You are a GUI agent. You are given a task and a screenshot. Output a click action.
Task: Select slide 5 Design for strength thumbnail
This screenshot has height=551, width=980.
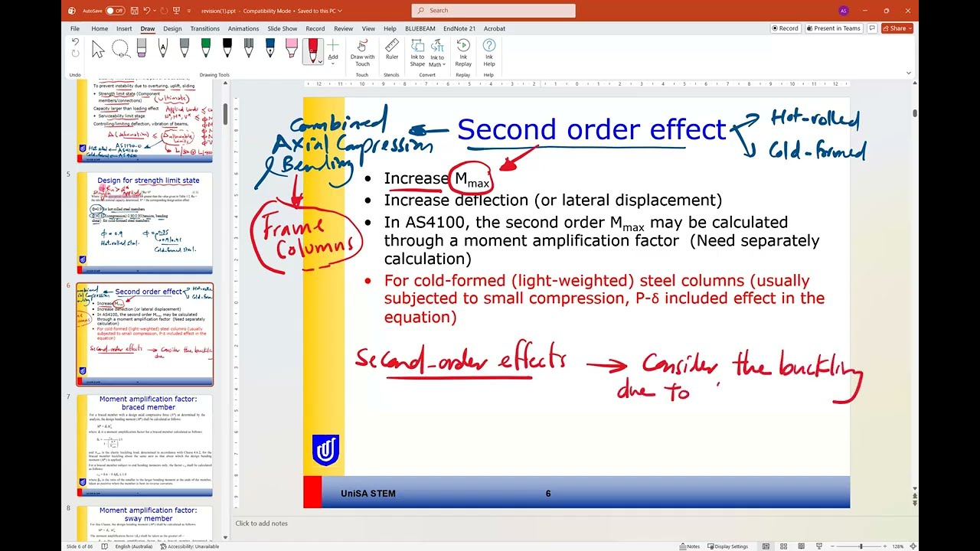(x=145, y=223)
